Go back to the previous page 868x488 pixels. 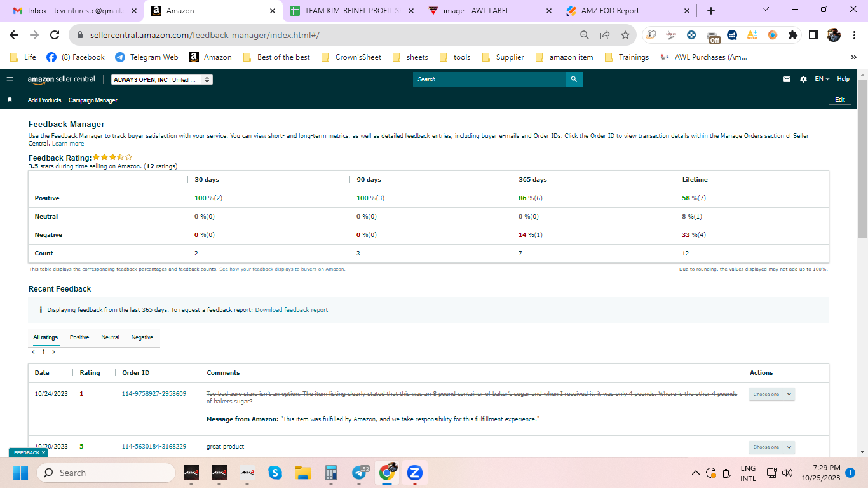14,35
